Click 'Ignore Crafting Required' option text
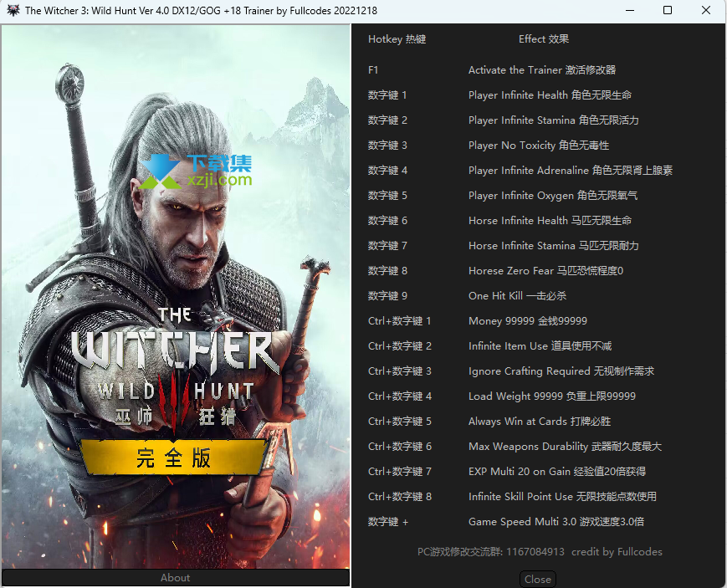Image resolution: width=727 pixels, height=588 pixels. coord(561,371)
